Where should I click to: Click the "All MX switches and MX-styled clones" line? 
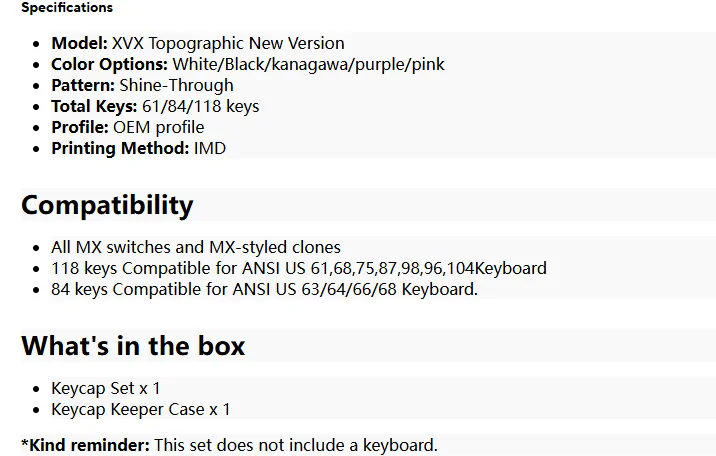tap(196, 247)
